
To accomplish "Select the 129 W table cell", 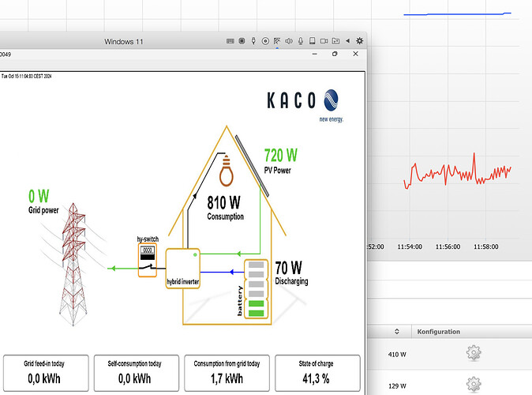I will 397,386.
